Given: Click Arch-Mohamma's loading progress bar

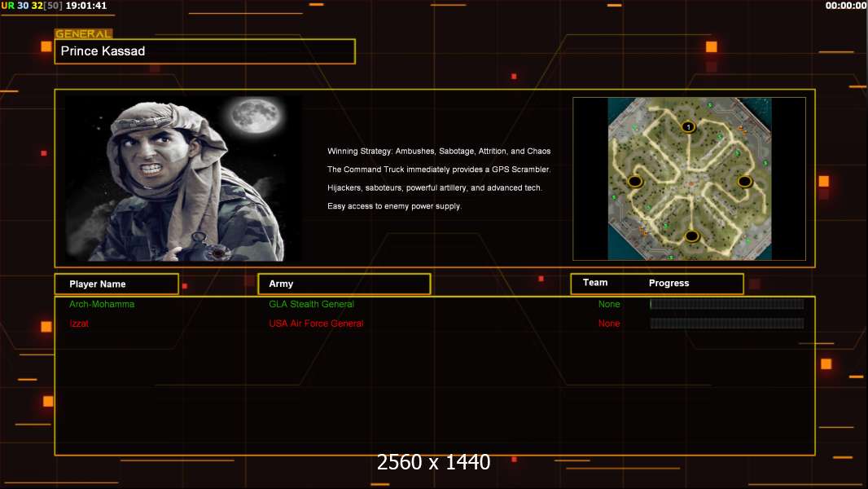Looking at the screenshot, I should (727, 303).
